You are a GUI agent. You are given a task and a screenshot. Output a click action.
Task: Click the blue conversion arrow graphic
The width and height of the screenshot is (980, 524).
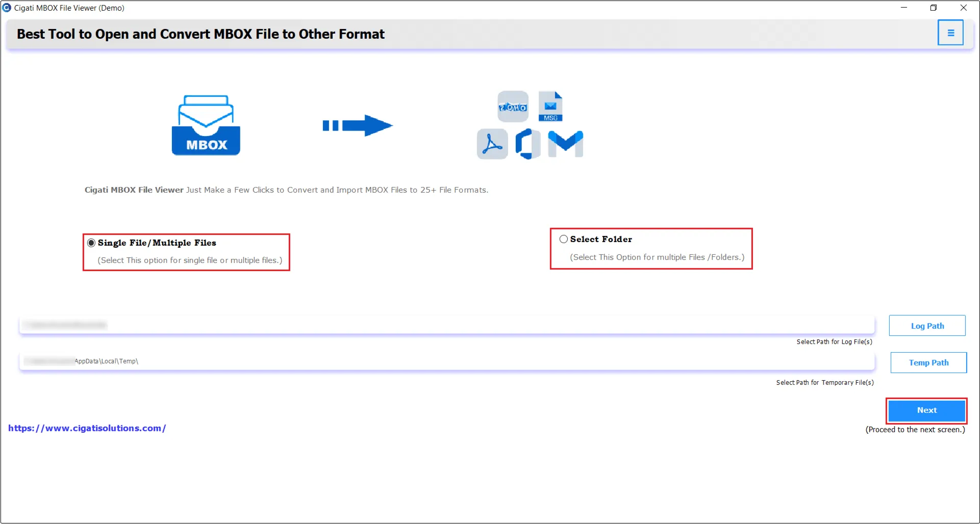tap(358, 125)
